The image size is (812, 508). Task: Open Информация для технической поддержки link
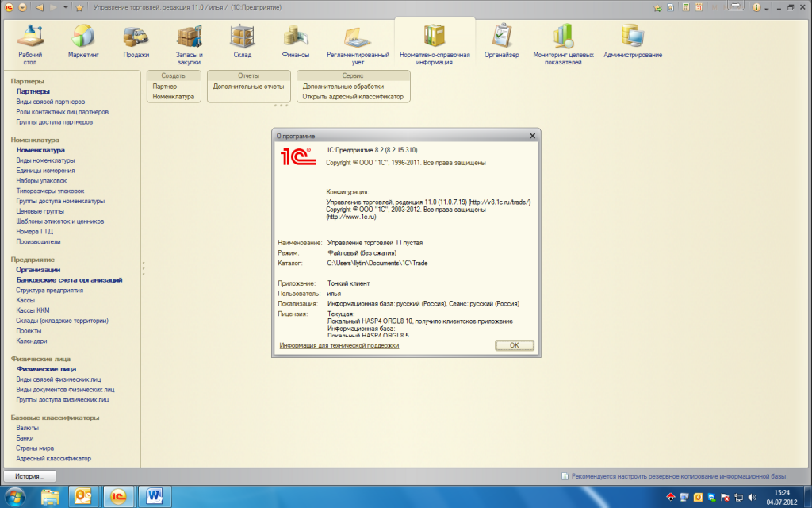[339, 346]
